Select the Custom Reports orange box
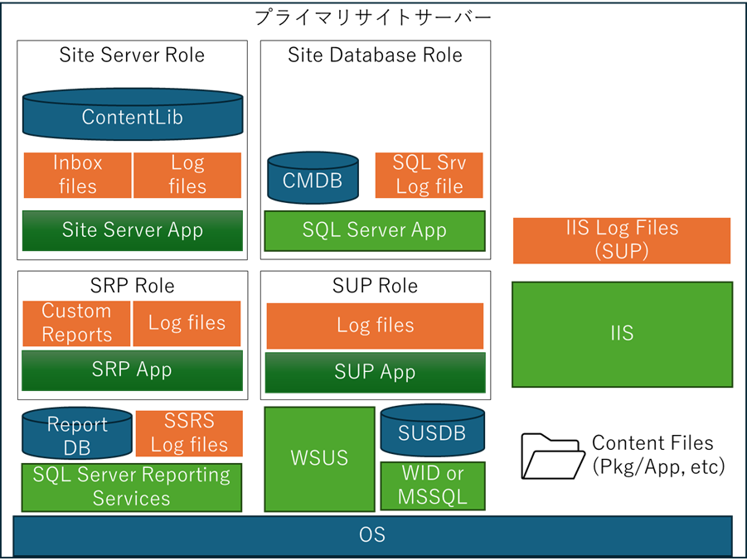Viewport: 747px width, 560px height. coord(77,323)
